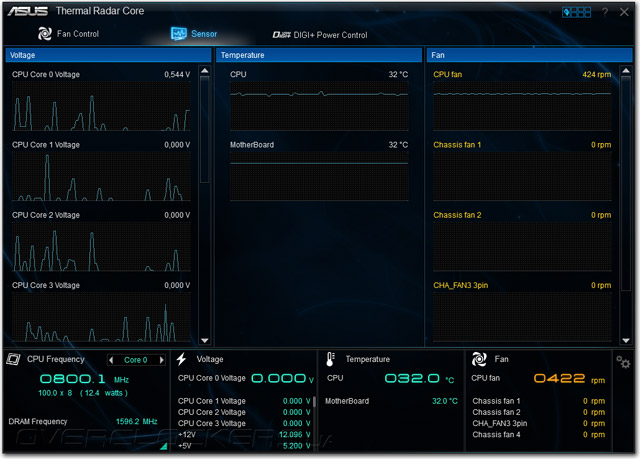Click the Chassis fan 2 graph

pos(522,246)
